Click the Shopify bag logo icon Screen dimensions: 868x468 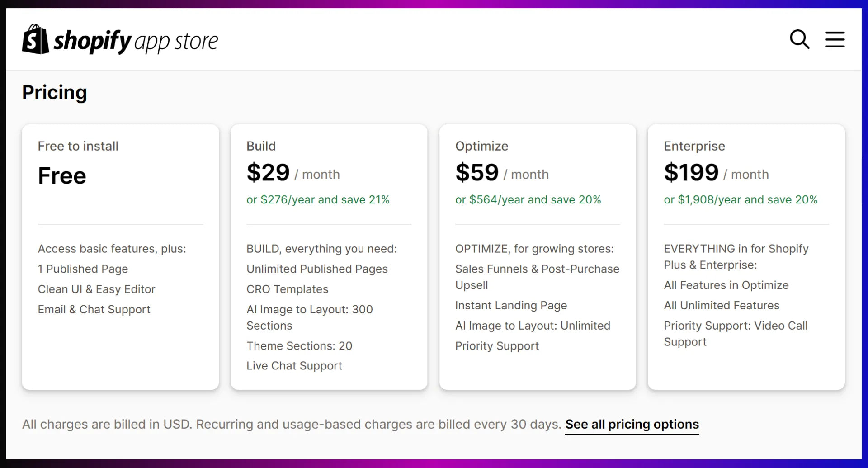pos(35,39)
